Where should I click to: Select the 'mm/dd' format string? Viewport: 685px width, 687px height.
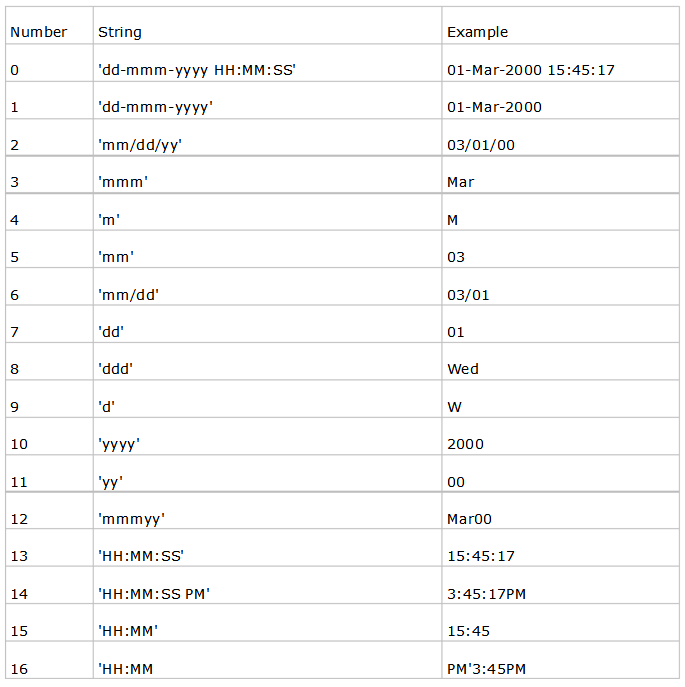pos(129,295)
